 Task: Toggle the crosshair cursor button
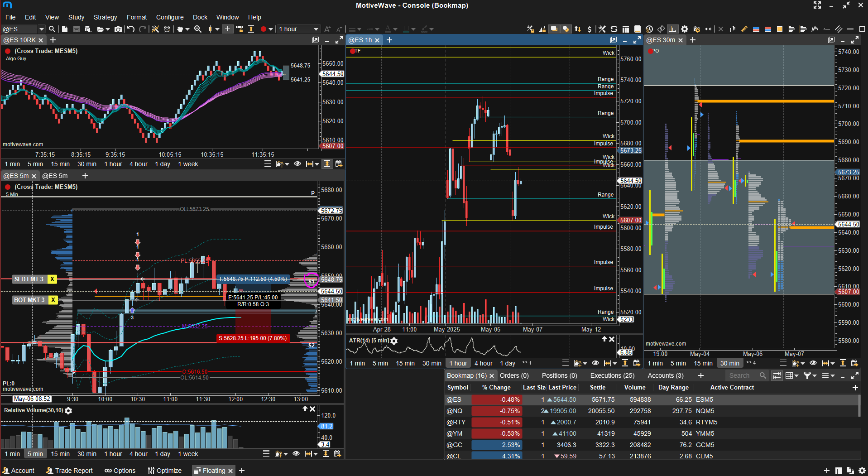tap(227, 29)
